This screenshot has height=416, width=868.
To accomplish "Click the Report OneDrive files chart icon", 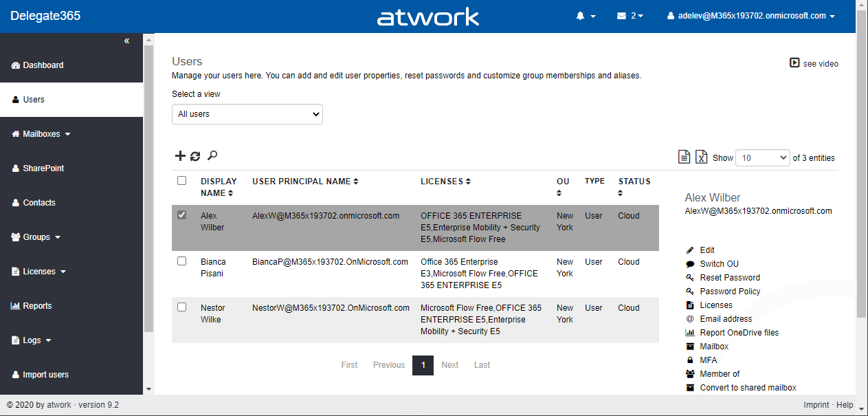I will 690,333.
